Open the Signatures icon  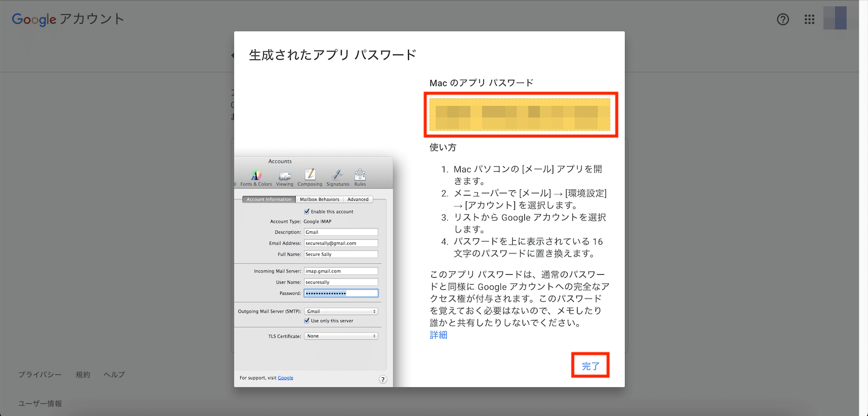coord(338,175)
